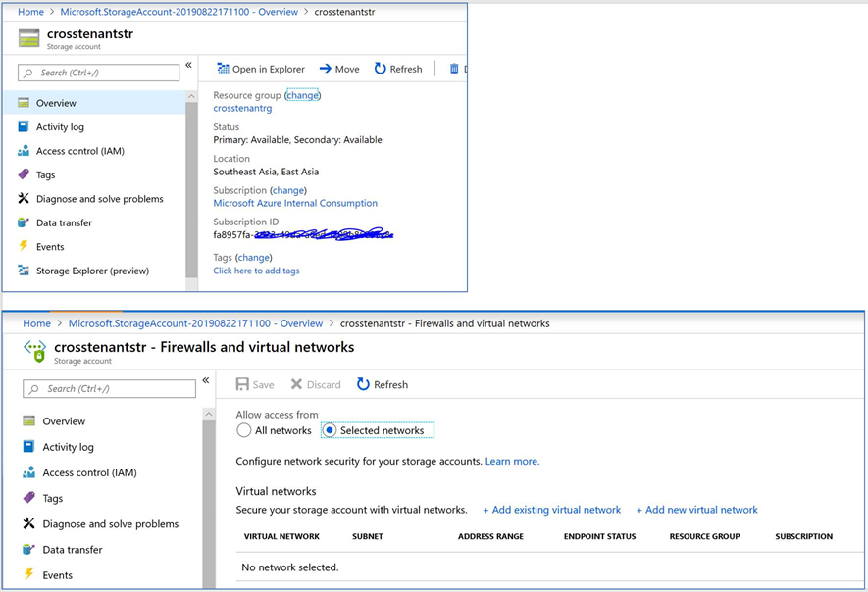Select the Selected networks radio button
The image size is (868, 592).
(330, 430)
